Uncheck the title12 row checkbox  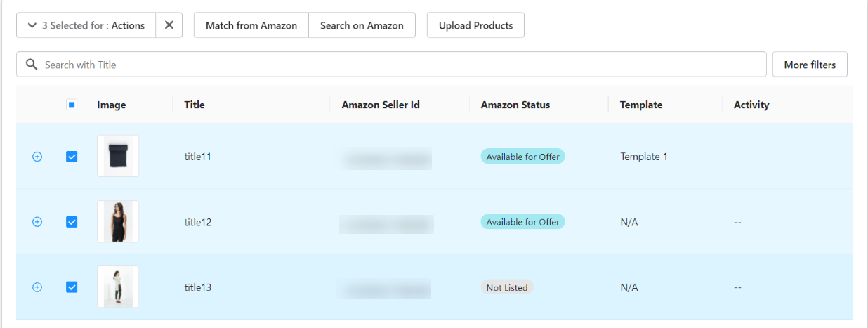72,222
